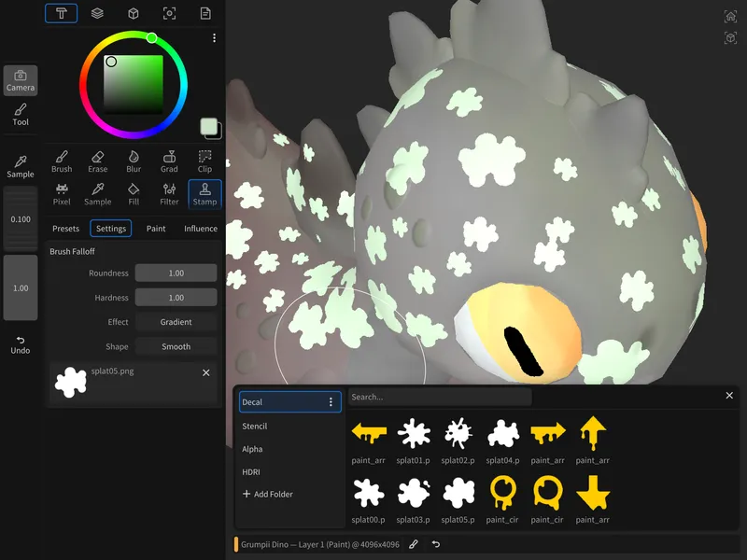Switch to Tool mode

(x=21, y=115)
